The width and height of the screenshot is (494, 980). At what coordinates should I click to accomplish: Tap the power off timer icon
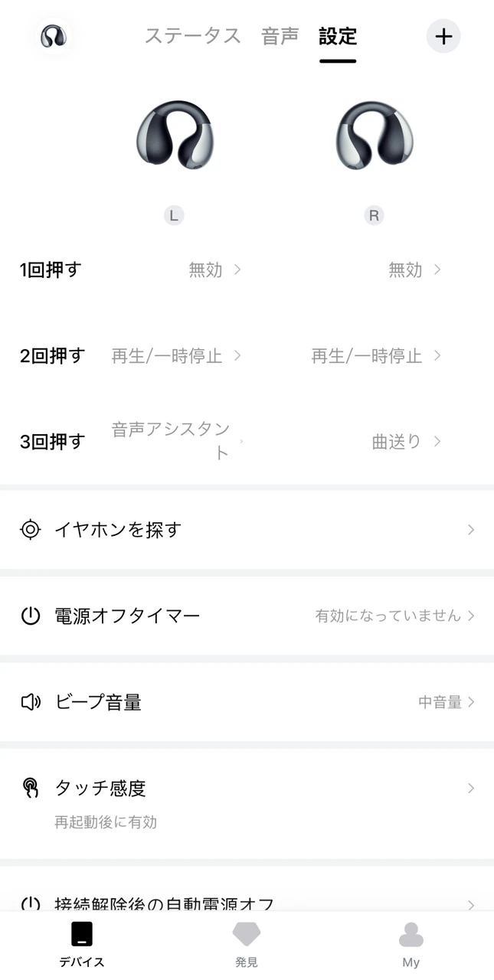click(30, 616)
